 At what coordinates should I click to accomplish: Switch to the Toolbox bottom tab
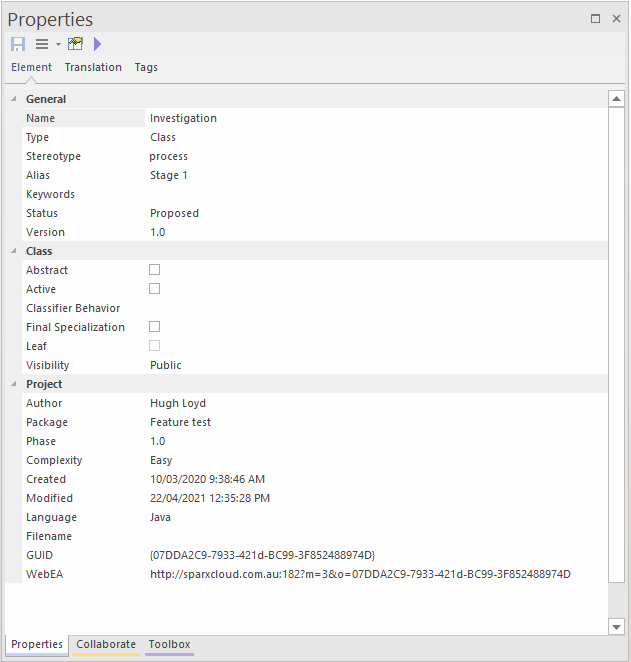[169, 644]
